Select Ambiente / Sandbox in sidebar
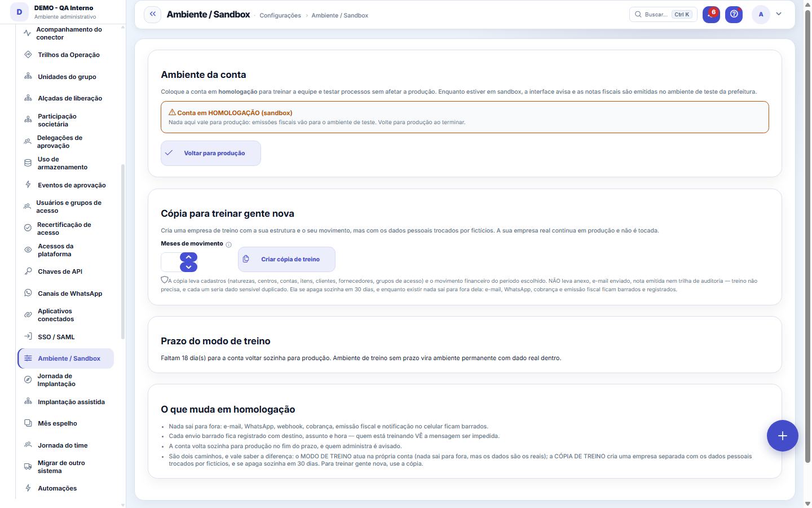 (x=67, y=358)
